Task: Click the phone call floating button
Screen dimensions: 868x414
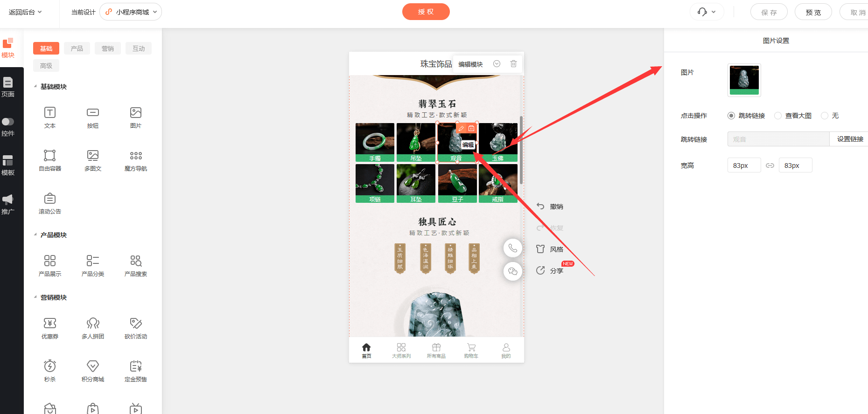Action: [513, 248]
